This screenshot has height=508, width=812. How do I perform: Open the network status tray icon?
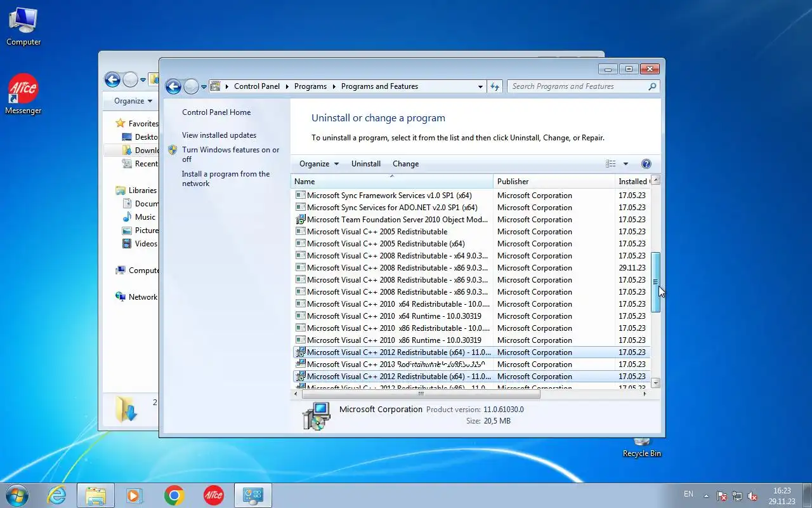click(737, 496)
